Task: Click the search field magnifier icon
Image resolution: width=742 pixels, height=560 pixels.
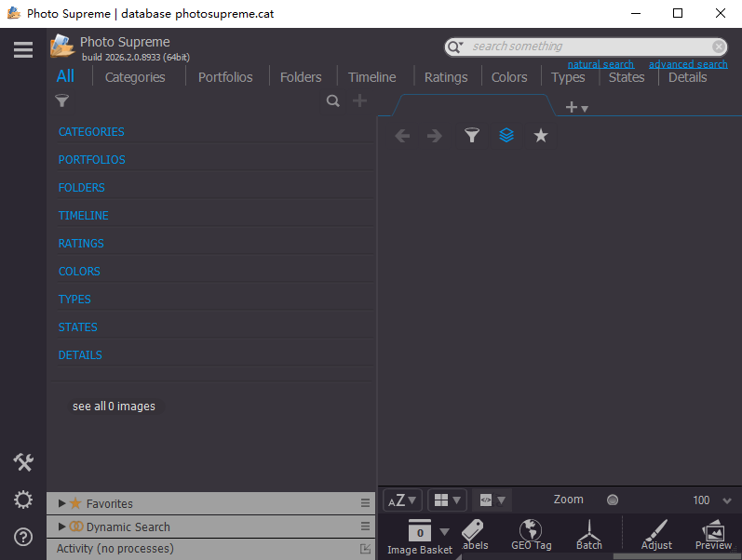Action: click(455, 47)
